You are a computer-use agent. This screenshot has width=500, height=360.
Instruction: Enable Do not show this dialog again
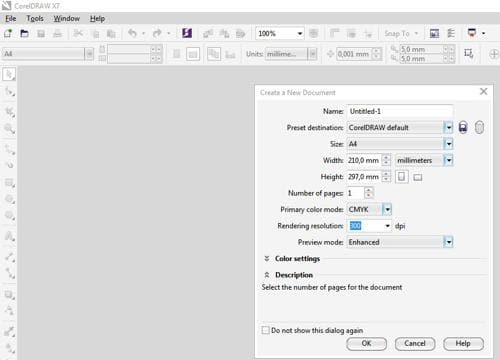pos(265,330)
